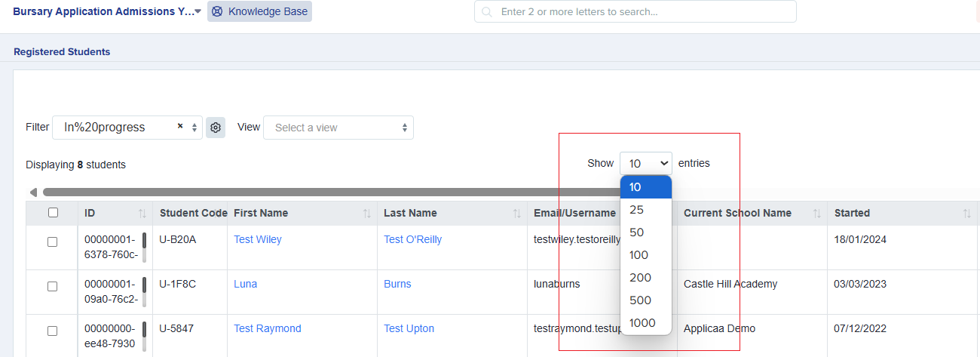Viewport: 980px width, 357px height.
Task: Clear the In%20progress filter with the x
Action: 180,126
